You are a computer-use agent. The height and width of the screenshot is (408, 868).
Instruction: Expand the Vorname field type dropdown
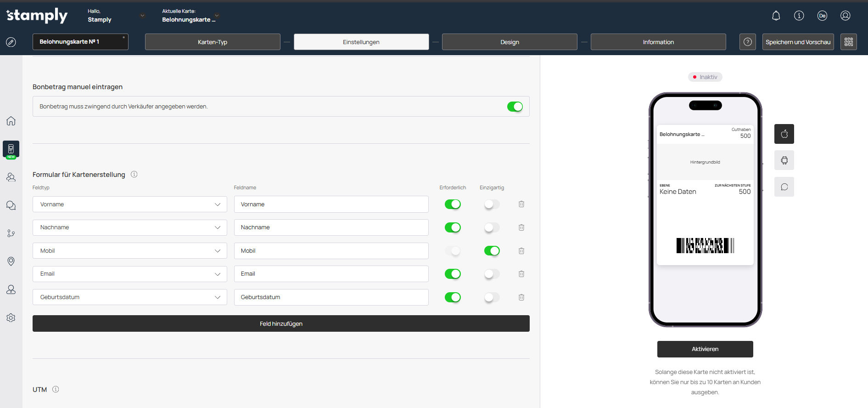[129, 204]
